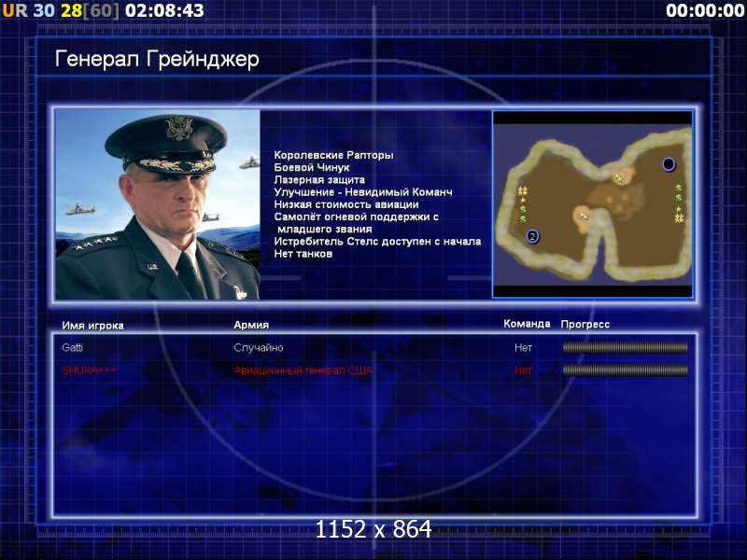Click the 'Прогресс' column header
This screenshot has width=747, height=560.
(x=585, y=324)
